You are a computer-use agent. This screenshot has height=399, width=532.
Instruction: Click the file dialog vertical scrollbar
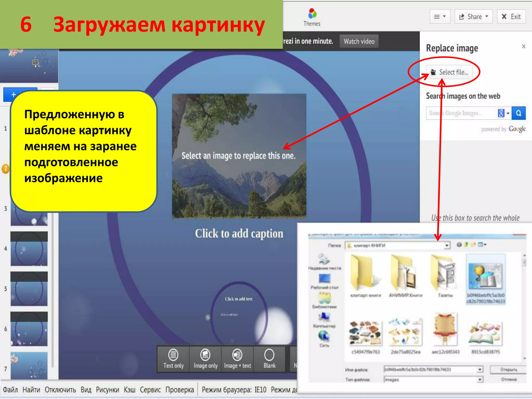coord(524,307)
